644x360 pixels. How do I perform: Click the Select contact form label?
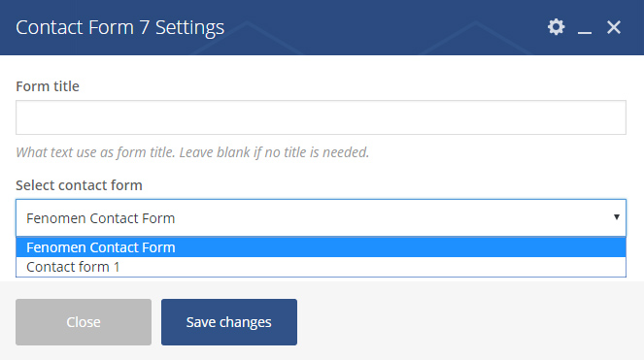79,185
